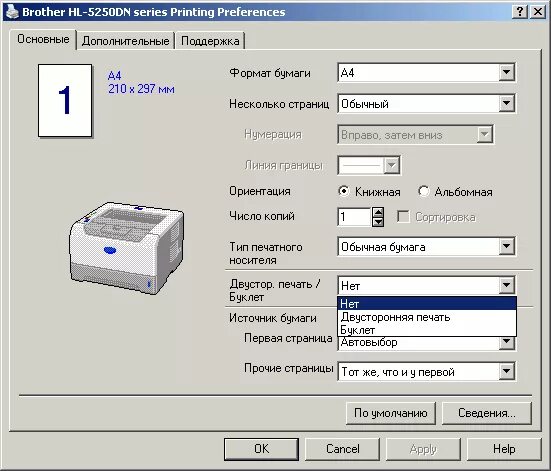The width and height of the screenshot is (551, 471).
Task: Open the Первая страница source dropdown arrow
Action: (506, 342)
